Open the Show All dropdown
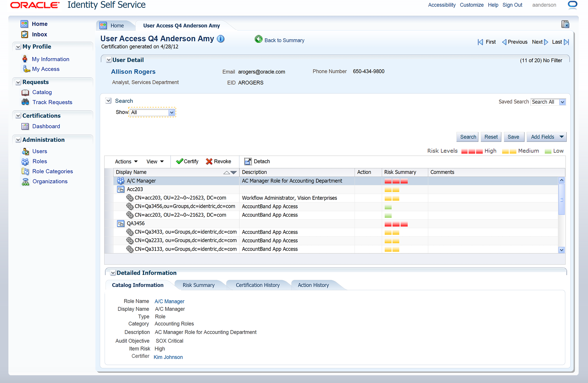 point(172,112)
